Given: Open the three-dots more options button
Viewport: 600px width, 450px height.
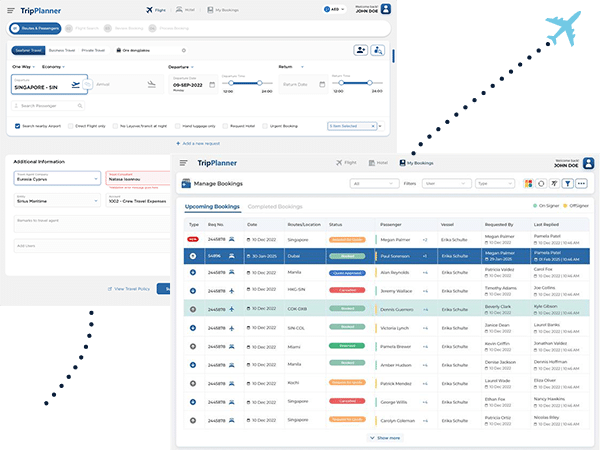Looking at the screenshot, I should click(x=581, y=184).
